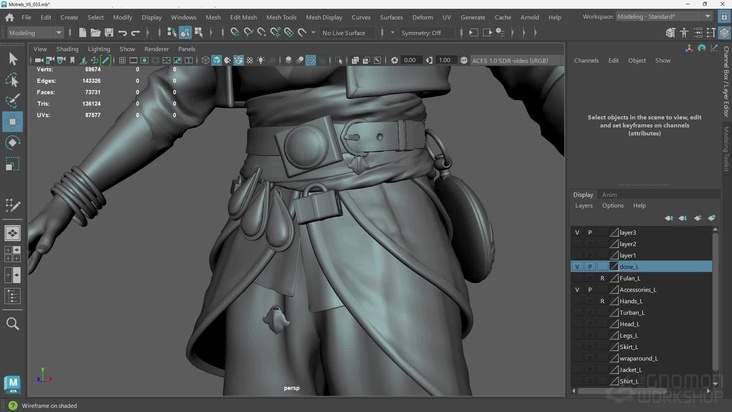Switch to the Anim layer tab
Viewport: 732px width, 412px height.
pyautogui.click(x=609, y=195)
